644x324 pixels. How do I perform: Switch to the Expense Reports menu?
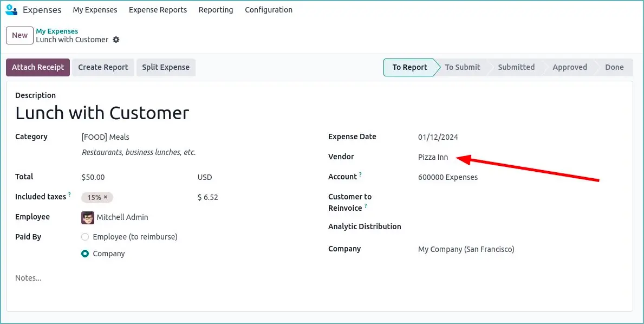coord(158,10)
